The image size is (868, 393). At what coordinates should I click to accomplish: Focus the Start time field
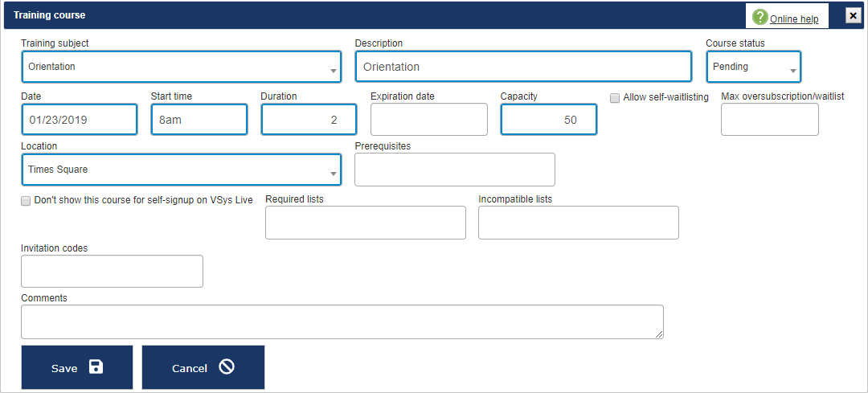(199, 120)
